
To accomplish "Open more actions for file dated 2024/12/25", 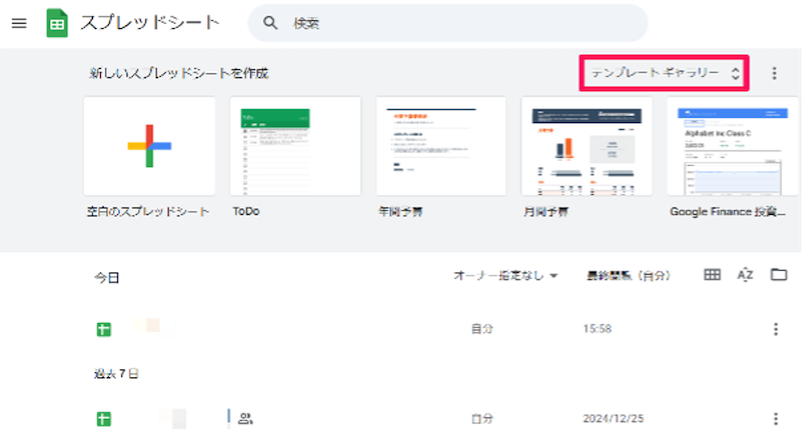I will point(775,419).
